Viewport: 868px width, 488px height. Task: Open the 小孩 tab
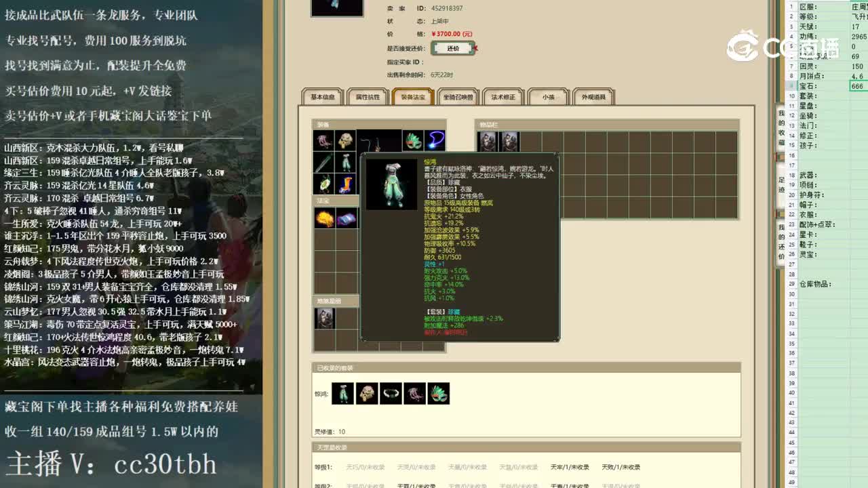pyautogui.click(x=548, y=97)
